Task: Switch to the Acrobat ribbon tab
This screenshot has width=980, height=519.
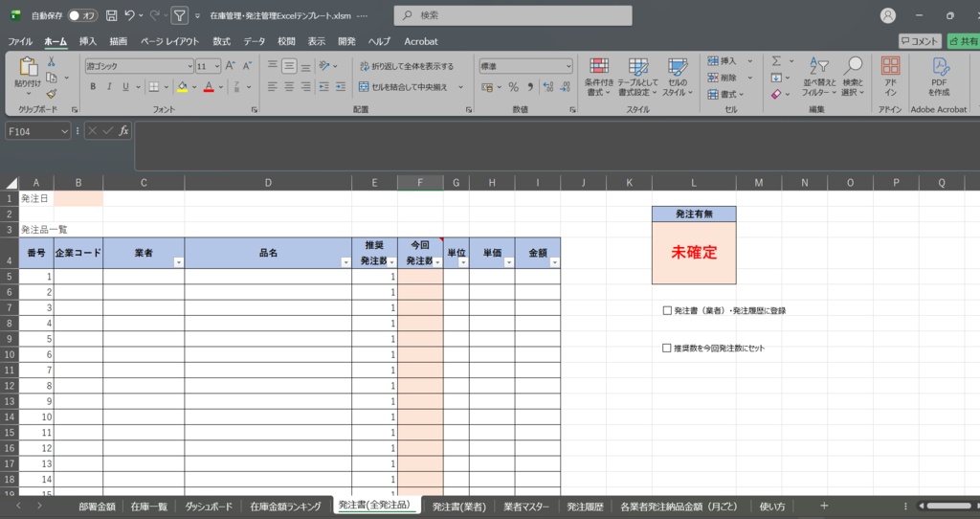Action: click(x=421, y=41)
